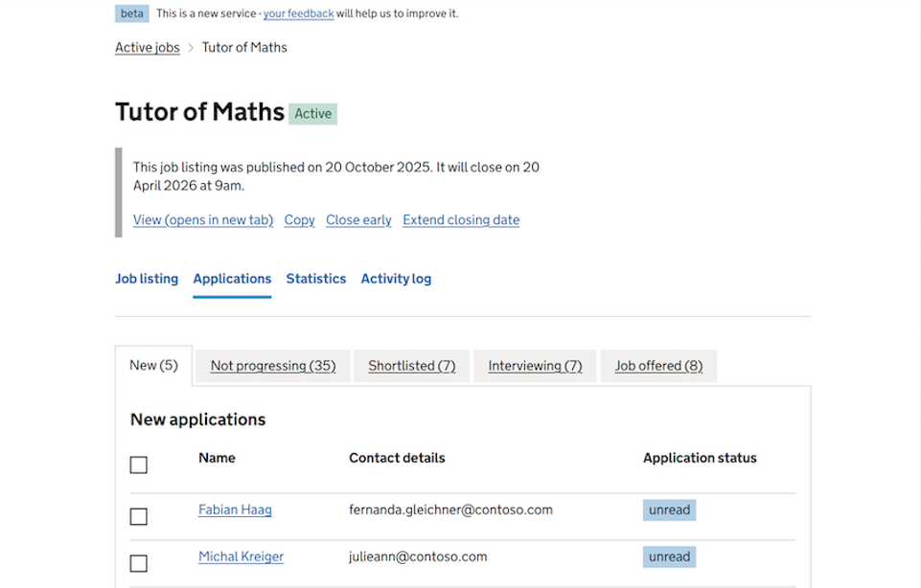Go back to Active jobs breadcrumb

148,47
